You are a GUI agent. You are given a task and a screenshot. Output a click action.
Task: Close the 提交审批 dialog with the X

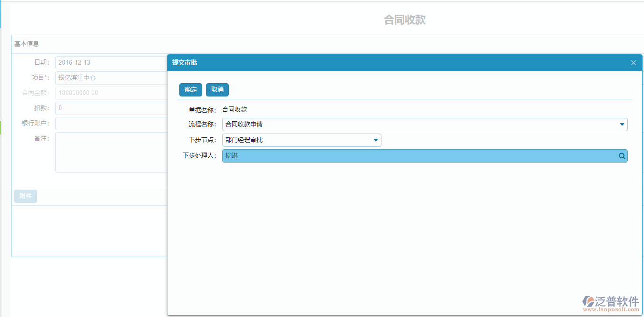point(633,62)
